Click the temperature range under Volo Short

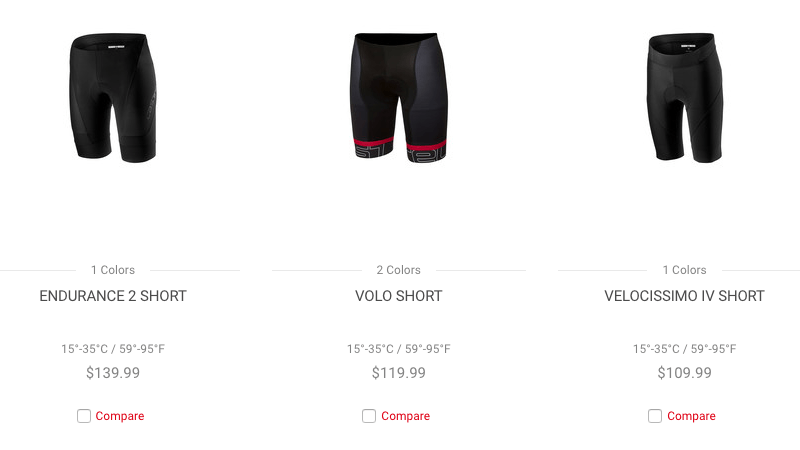pyautogui.click(x=398, y=349)
